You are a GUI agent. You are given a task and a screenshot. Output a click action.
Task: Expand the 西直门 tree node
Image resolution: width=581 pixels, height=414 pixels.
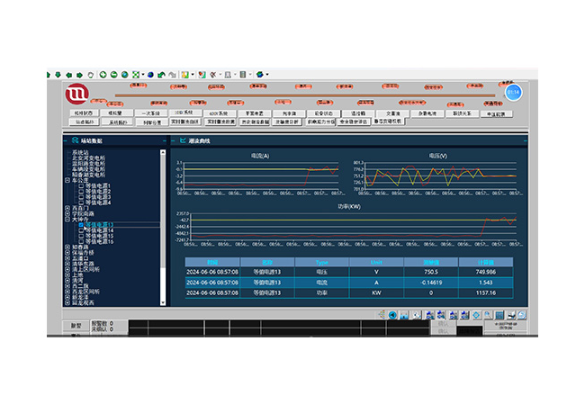(x=67, y=208)
